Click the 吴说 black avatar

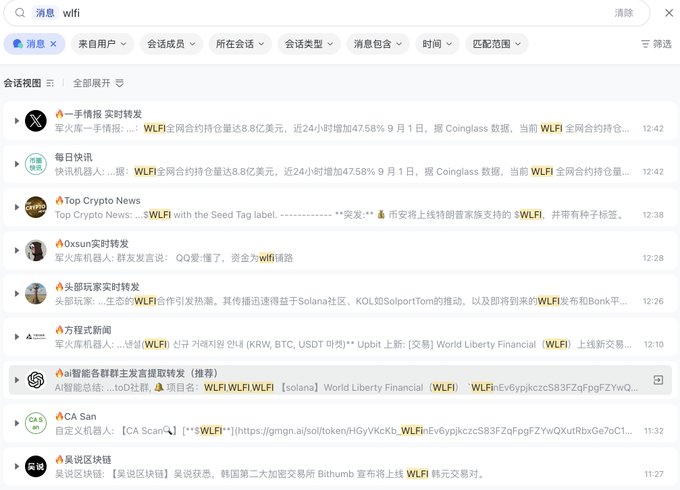pyautogui.click(x=36, y=466)
